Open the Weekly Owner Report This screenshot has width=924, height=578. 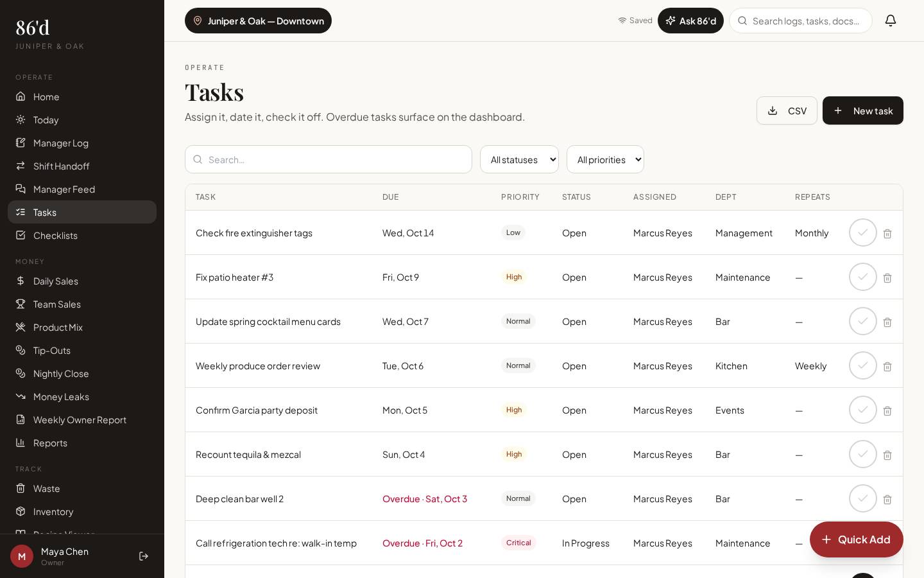(82, 419)
